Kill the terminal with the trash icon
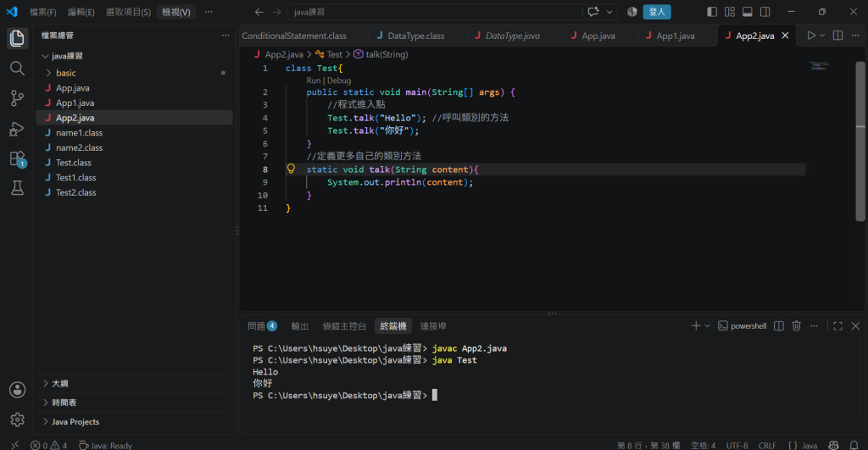 point(797,326)
